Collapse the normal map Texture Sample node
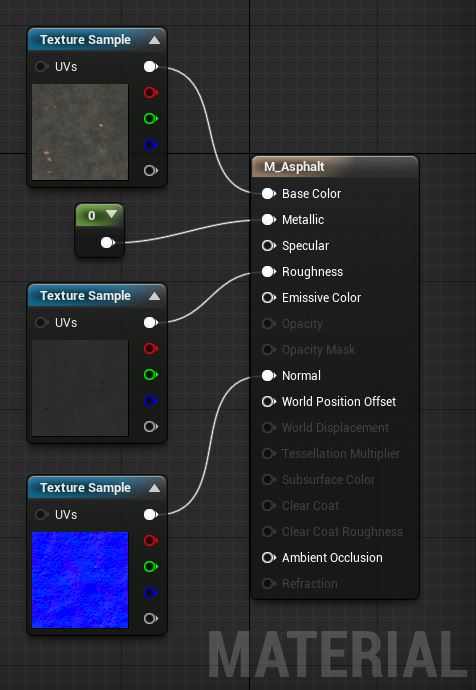This screenshot has height=690, width=476. point(154,488)
